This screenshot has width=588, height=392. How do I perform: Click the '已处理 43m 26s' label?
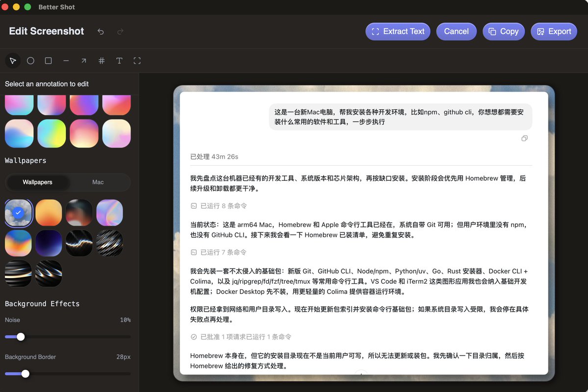(x=214, y=157)
